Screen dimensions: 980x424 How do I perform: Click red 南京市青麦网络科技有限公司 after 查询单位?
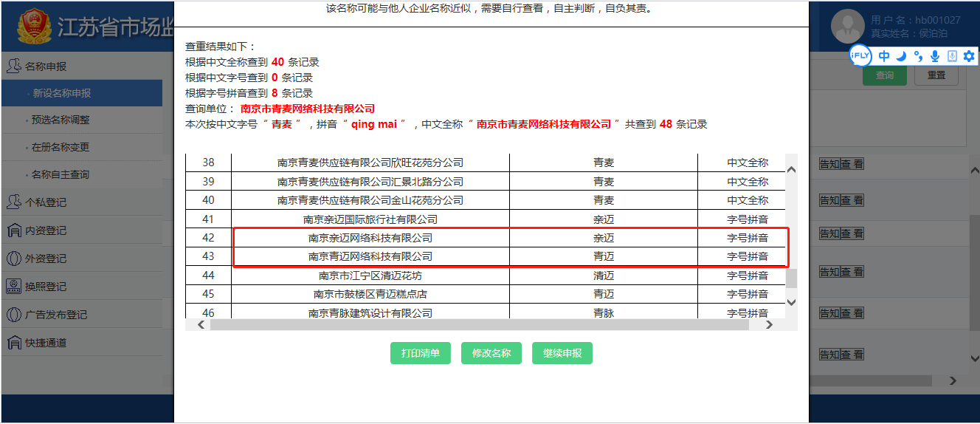[308, 109]
